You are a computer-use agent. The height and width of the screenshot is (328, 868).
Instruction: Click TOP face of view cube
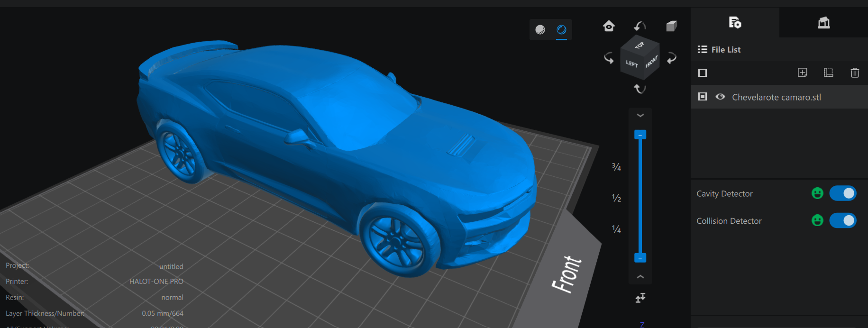point(640,46)
